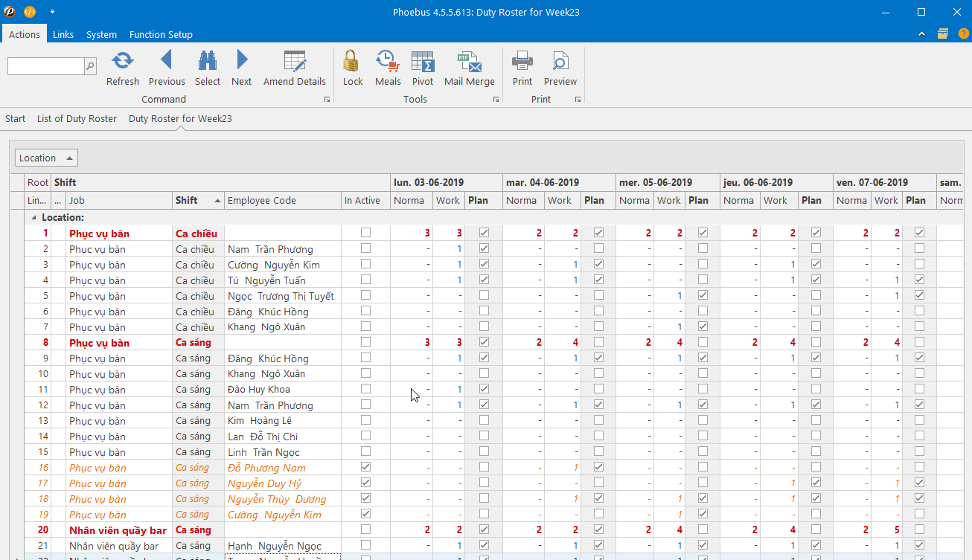Go to Previous record arrow
The image size is (972, 560).
point(166,60)
